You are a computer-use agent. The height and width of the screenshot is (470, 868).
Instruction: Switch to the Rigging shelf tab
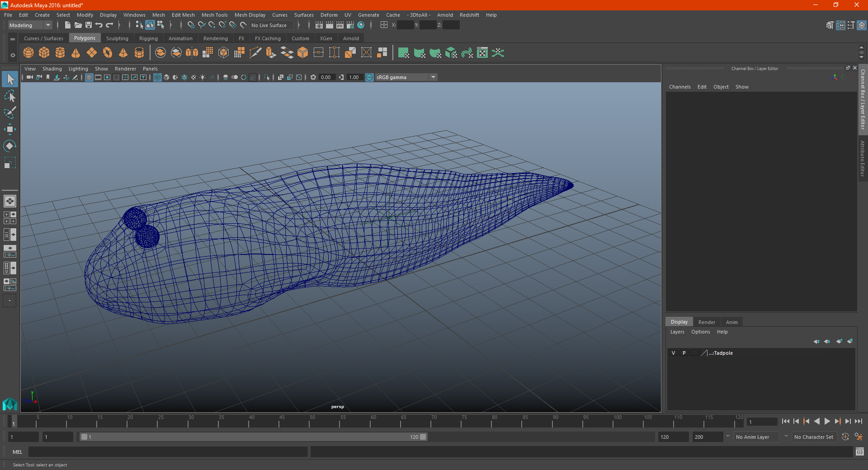(x=148, y=38)
